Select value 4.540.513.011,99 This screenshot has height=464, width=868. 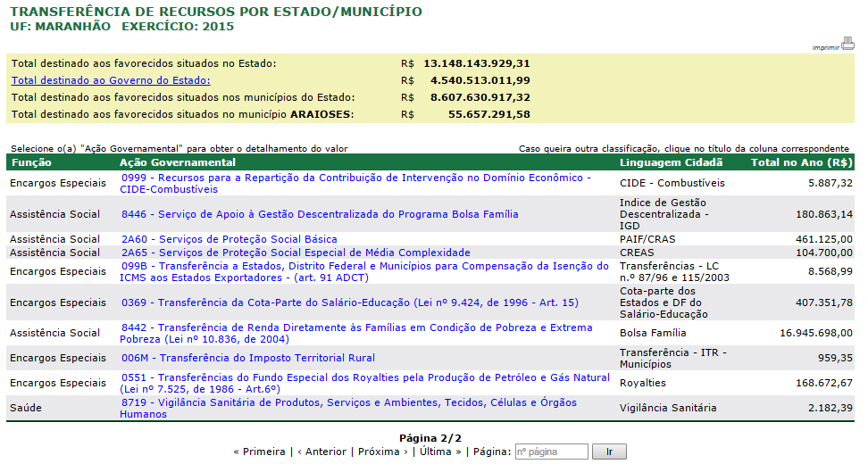point(480,80)
